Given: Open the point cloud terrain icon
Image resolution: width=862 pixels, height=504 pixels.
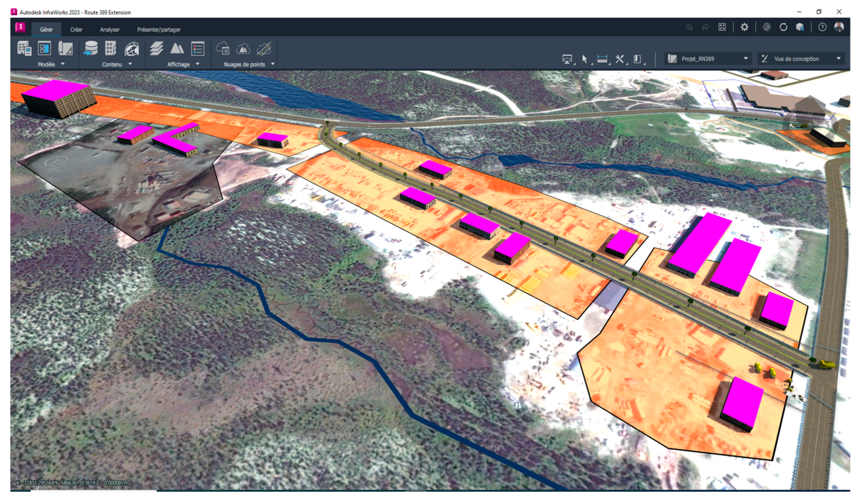Looking at the screenshot, I should [x=243, y=49].
